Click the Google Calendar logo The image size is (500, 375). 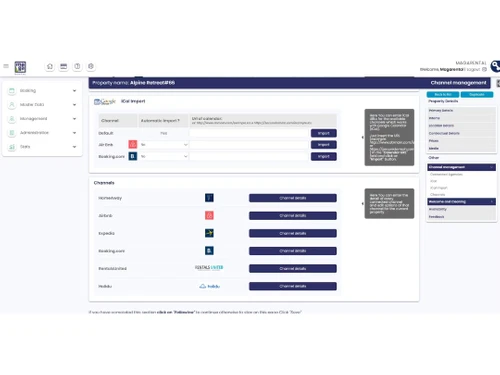click(105, 101)
